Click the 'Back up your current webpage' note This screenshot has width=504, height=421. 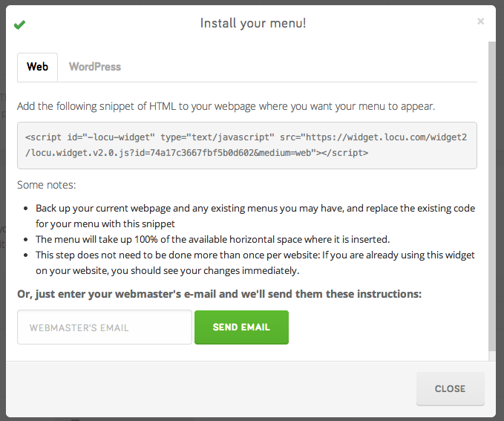pyautogui.click(x=255, y=216)
